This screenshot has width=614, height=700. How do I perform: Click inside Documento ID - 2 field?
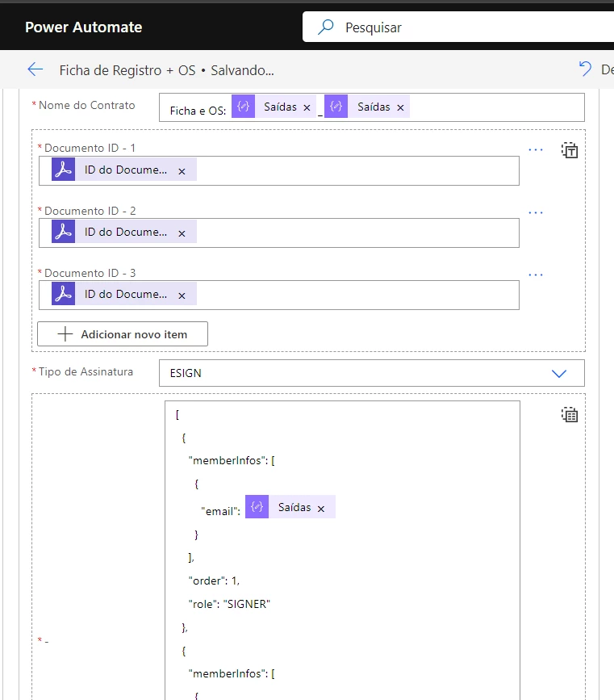click(x=279, y=233)
